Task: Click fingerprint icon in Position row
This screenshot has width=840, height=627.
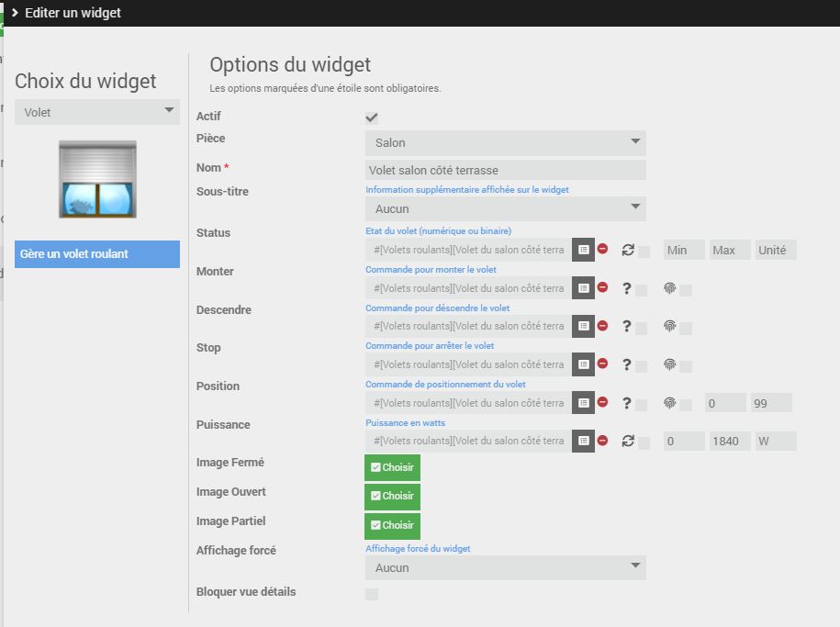Action: 670,403
